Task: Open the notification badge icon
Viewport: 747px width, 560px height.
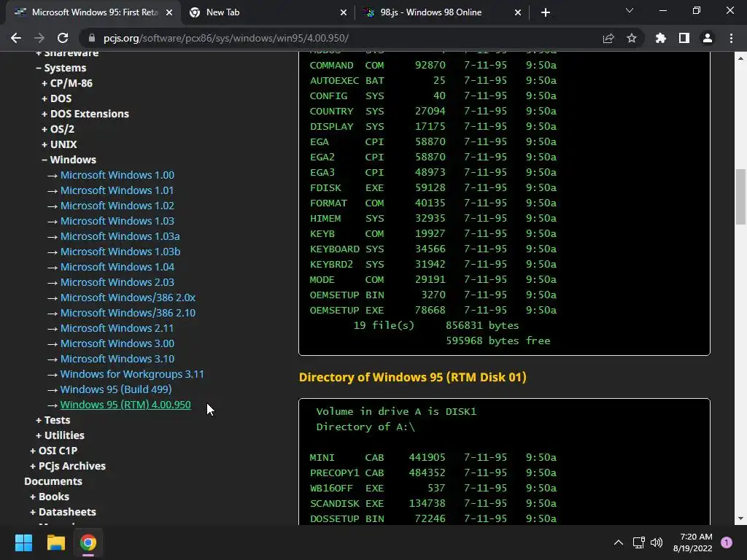Action: coord(727,542)
